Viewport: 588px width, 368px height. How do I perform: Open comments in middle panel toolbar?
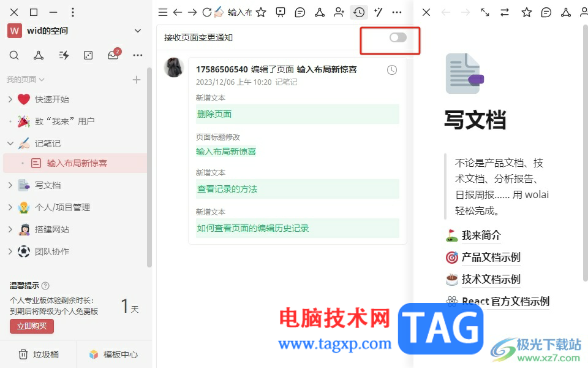[300, 12]
